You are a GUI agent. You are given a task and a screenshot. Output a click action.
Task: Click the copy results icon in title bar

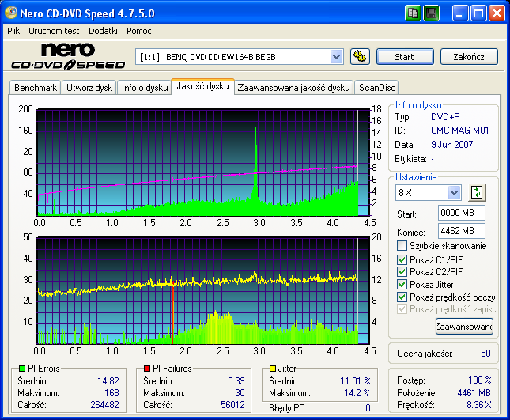click(x=413, y=13)
